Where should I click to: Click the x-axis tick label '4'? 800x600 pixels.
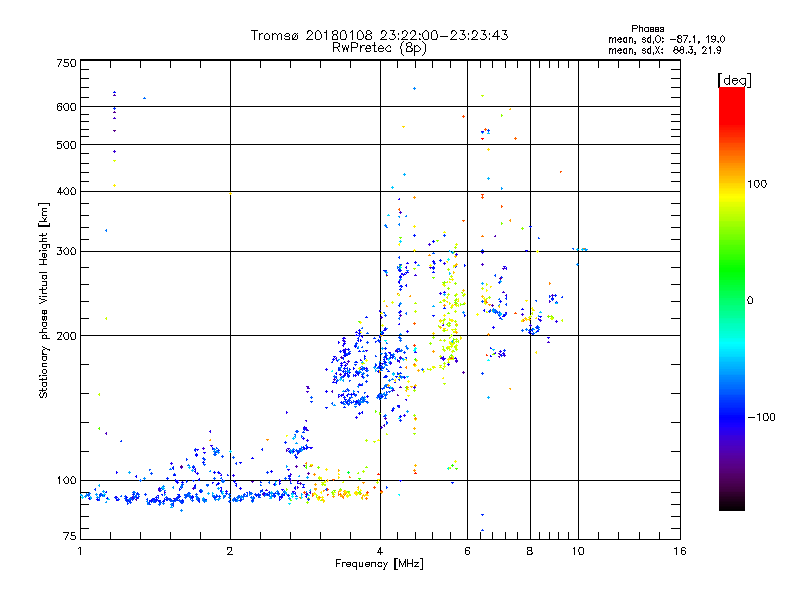click(380, 551)
